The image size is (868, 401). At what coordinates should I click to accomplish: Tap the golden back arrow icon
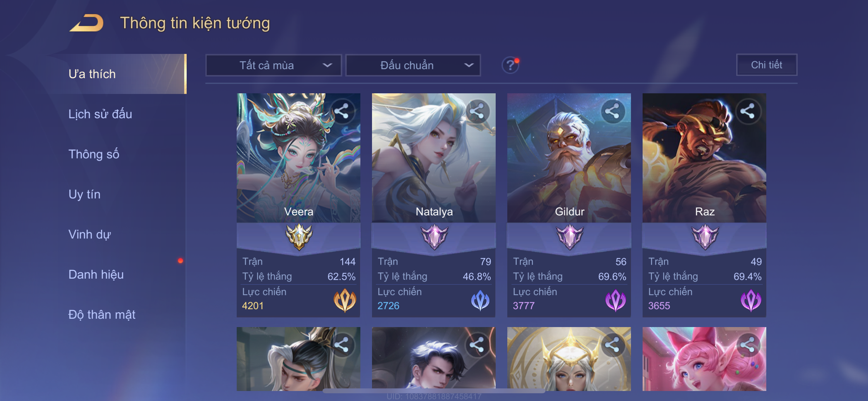tap(87, 23)
